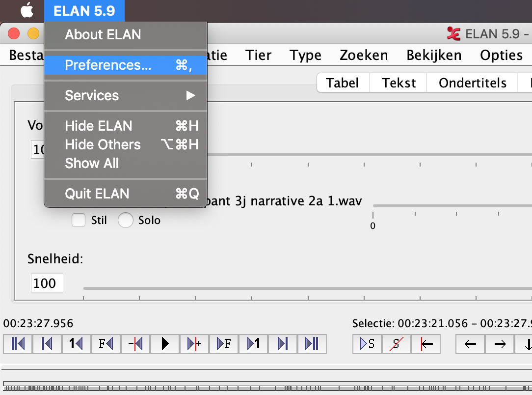The width and height of the screenshot is (532, 395).
Task: Step one frame forward
Action: (224, 343)
